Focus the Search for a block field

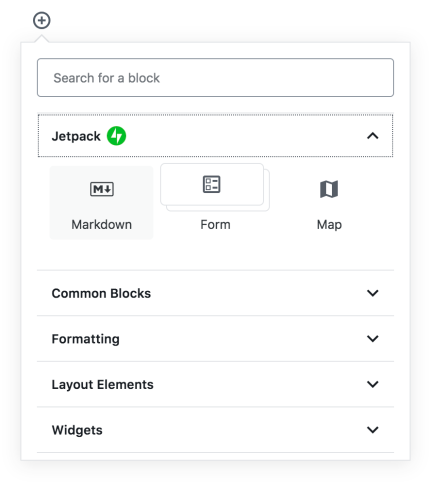coord(215,78)
